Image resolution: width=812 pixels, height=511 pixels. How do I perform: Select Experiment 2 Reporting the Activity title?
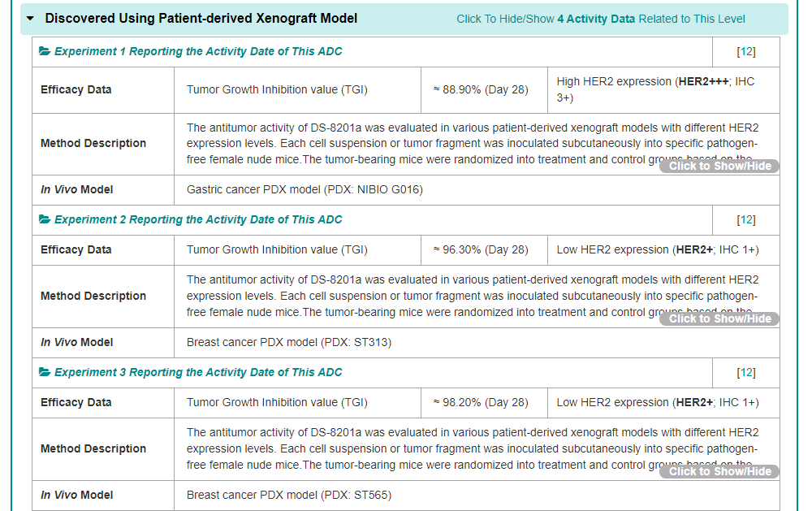coord(198,219)
